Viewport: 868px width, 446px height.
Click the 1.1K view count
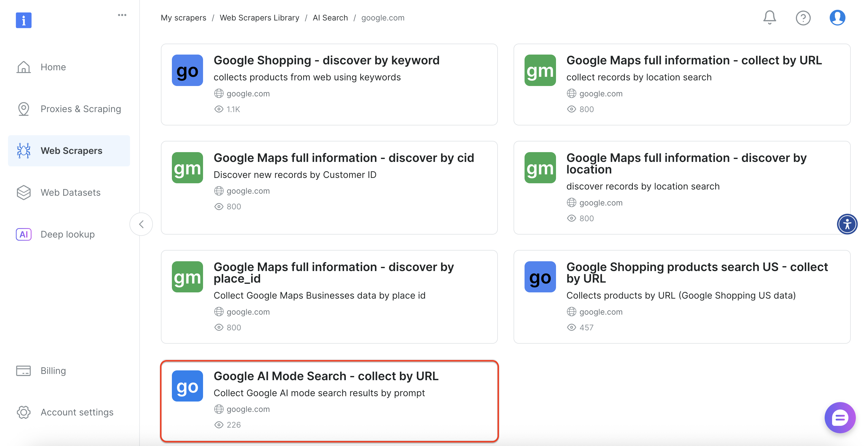(x=233, y=109)
